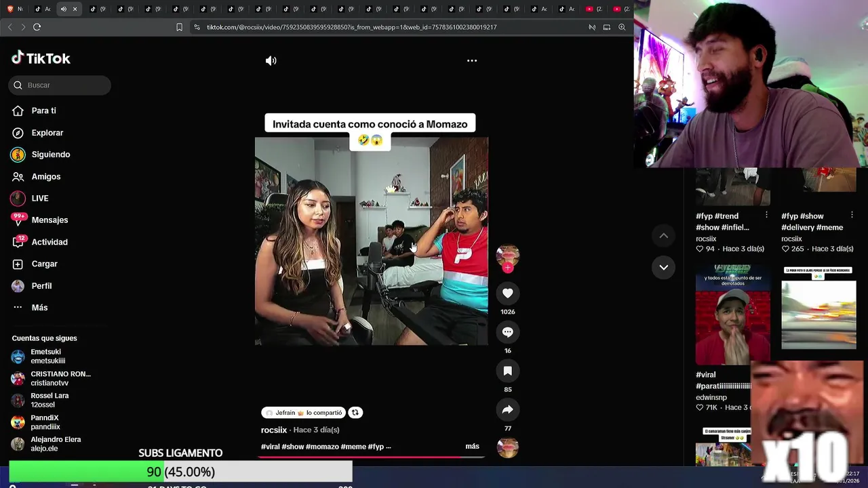Go forward with browser forward arrow
868x488 pixels.
[23, 27]
